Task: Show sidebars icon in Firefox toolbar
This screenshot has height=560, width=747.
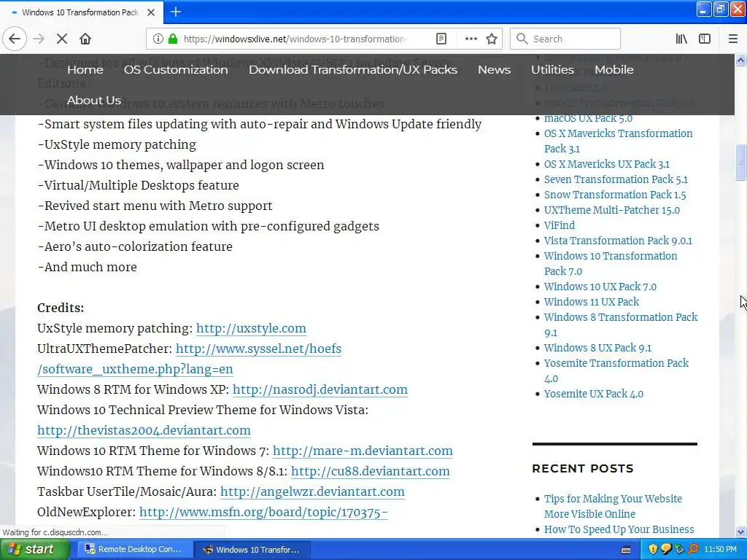Action: pyautogui.click(x=705, y=39)
